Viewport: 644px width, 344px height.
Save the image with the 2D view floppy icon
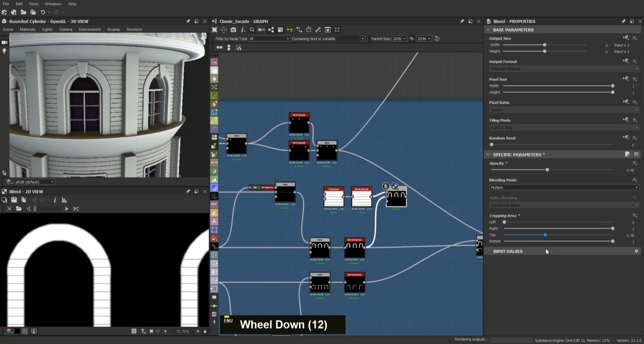(x=14, y=200)
